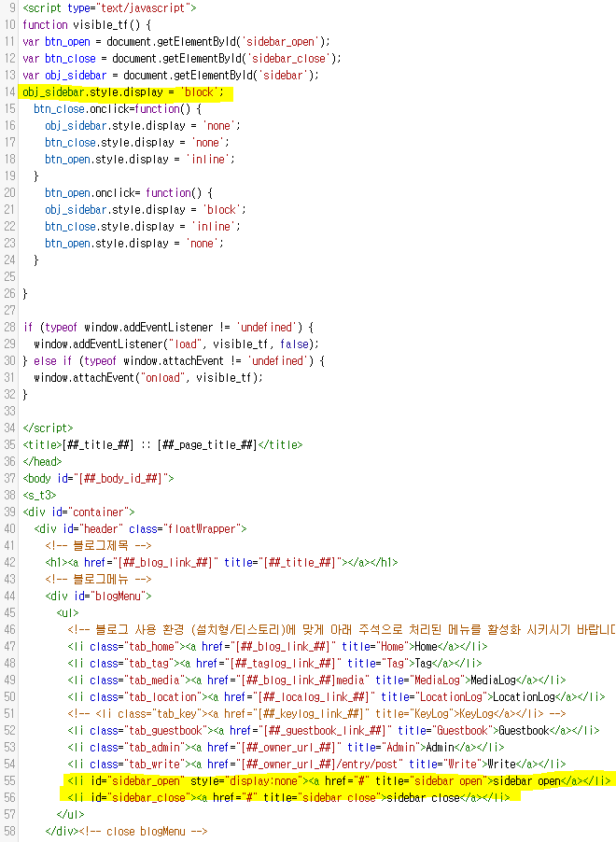Click the tab_tag list item line
The width and height of the screenshot is (616, 842).
(x=274, y=663)
